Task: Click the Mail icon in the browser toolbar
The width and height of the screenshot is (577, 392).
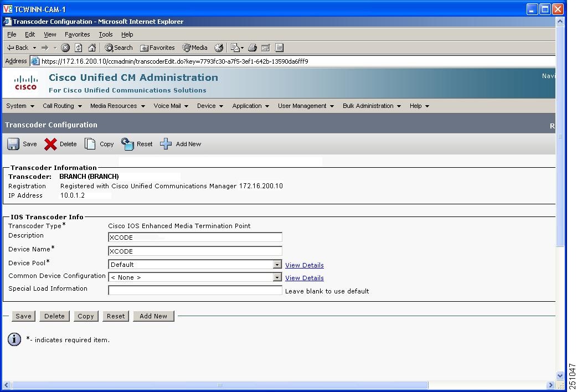Action: click(235, 48)
